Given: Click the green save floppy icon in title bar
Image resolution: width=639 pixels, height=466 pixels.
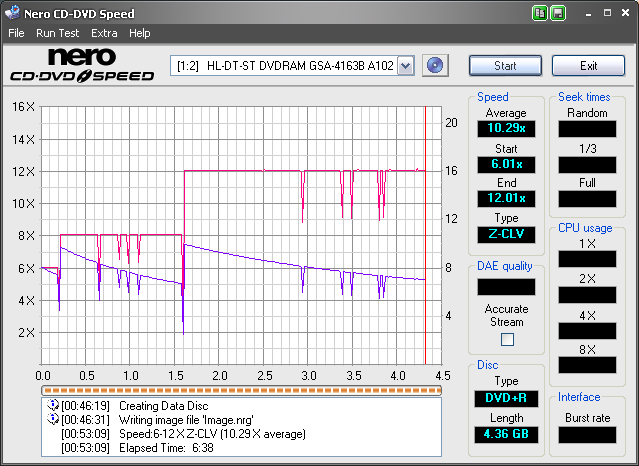Looking at the screenshot, I should [558, 13].
